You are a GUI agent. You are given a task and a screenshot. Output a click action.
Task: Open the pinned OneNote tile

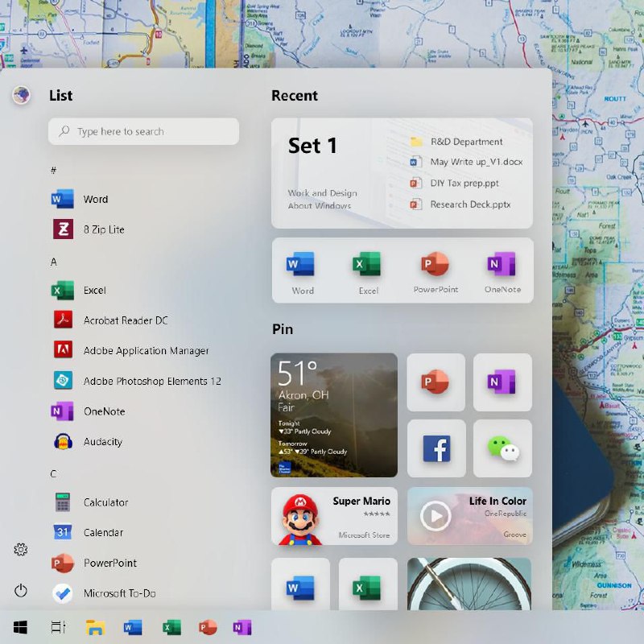[x=502, y=382]
